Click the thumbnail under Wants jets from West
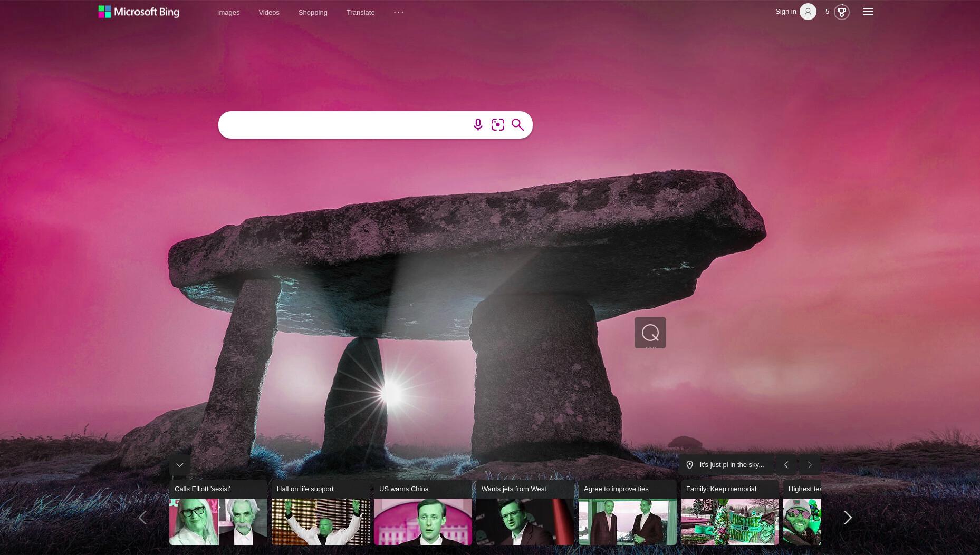 525,522
